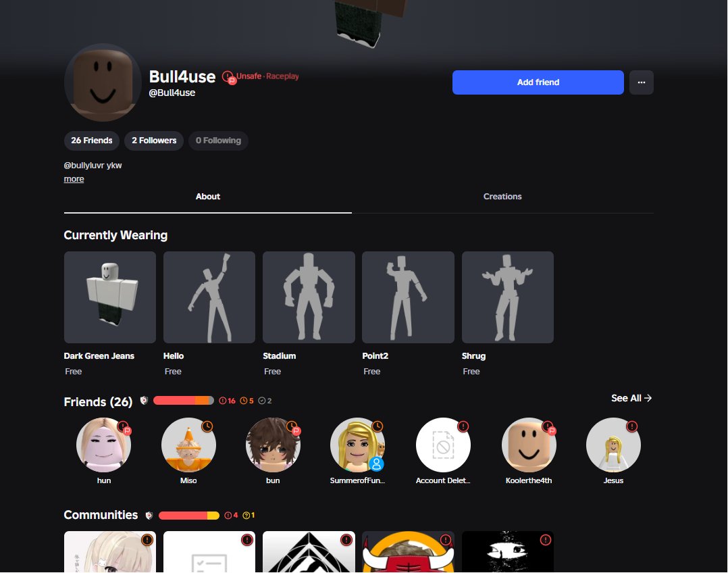728x573 pixels.
Task: Click the warning badge on hun's avatar
Action: 123,426
